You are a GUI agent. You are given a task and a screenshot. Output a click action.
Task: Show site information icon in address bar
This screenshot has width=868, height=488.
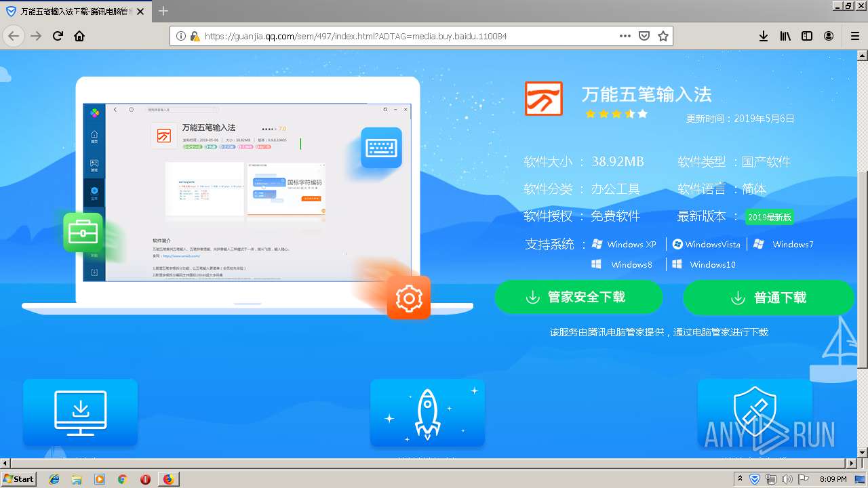pos(181,36)
